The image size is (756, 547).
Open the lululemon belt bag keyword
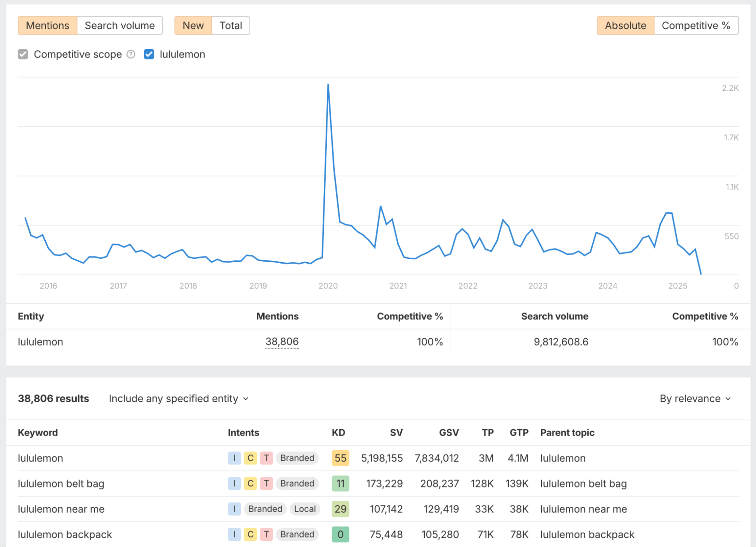(x=61, y=483)
